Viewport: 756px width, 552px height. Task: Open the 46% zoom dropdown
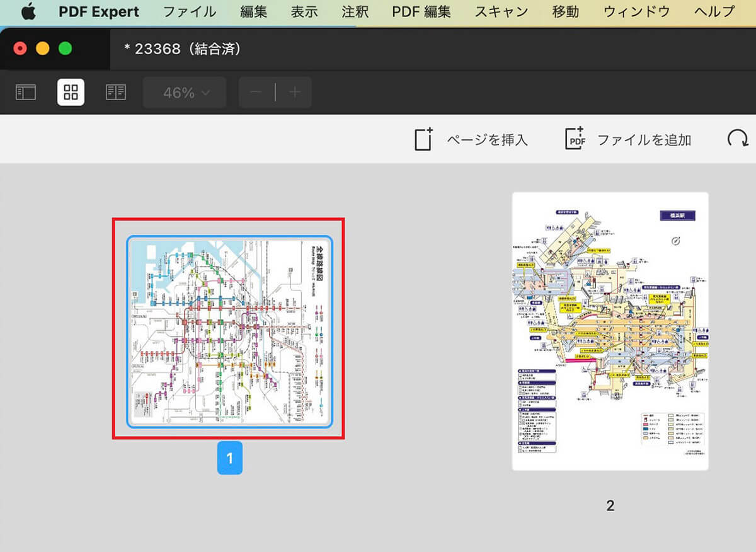pos(186,93)
